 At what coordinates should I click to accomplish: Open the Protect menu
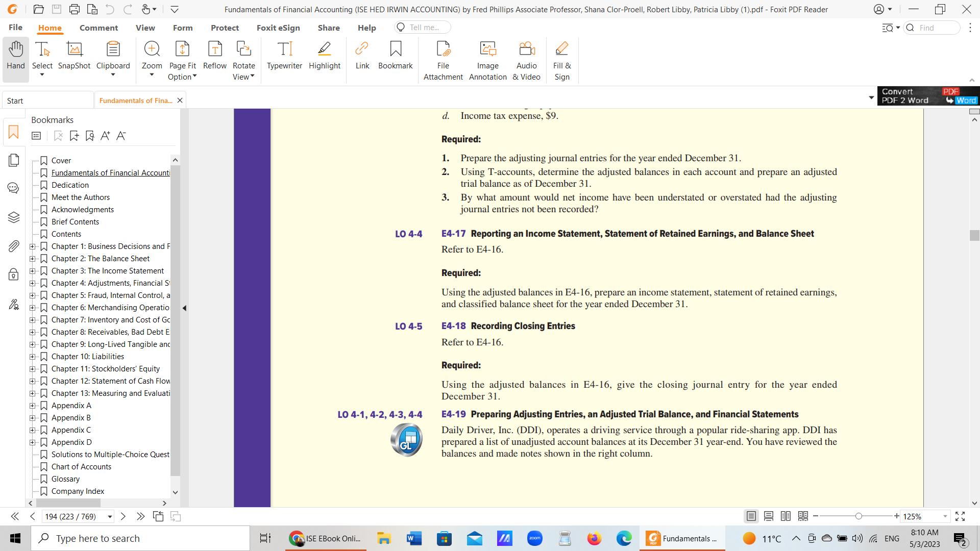tap(225, 28)
